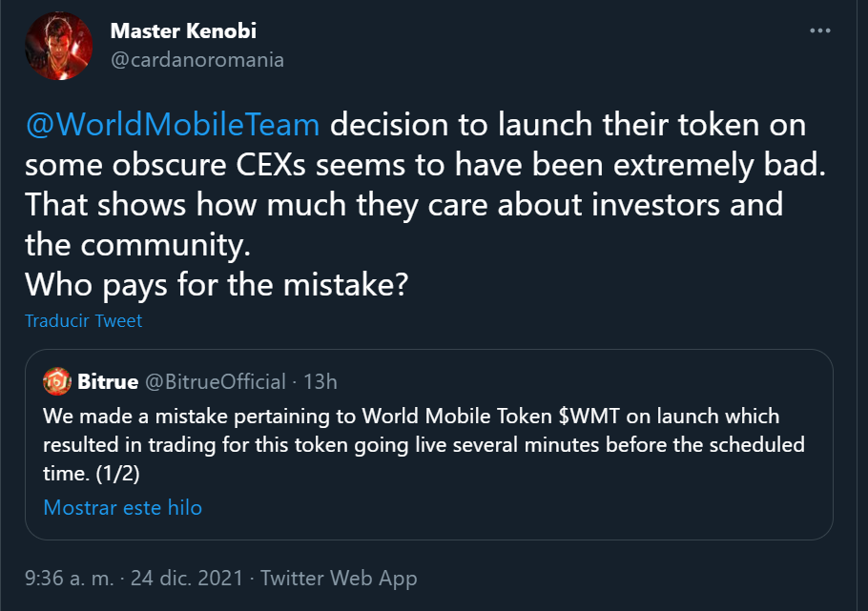Click the main tweet body text

click(426, 204)
